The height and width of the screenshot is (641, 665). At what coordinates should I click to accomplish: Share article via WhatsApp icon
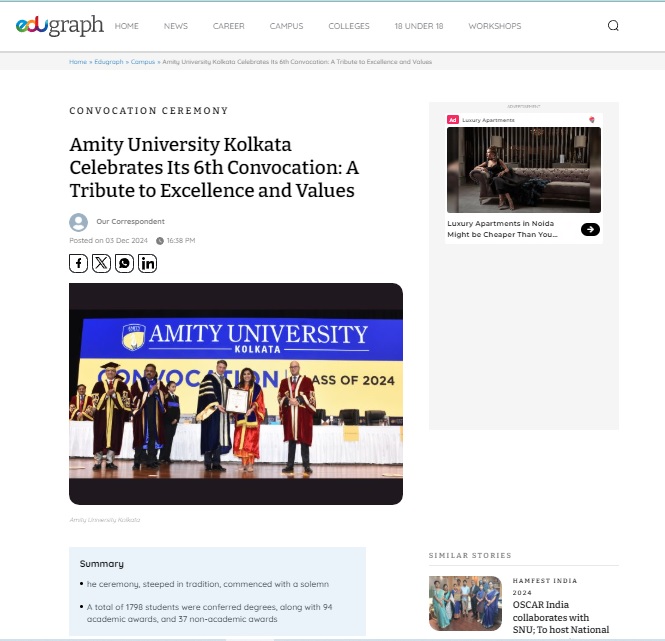point(124,263)
